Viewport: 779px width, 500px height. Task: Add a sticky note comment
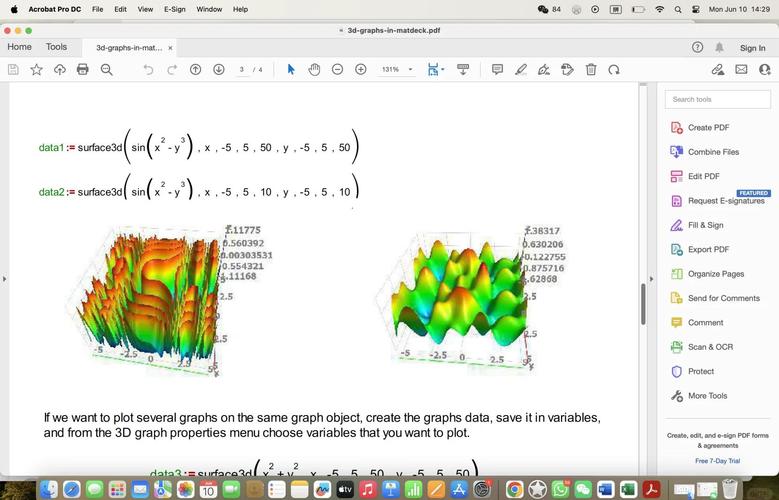(x=497, y=69)
